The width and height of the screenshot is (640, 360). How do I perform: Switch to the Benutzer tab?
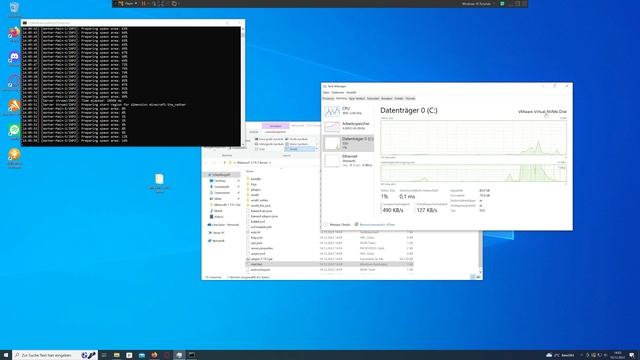387,98
